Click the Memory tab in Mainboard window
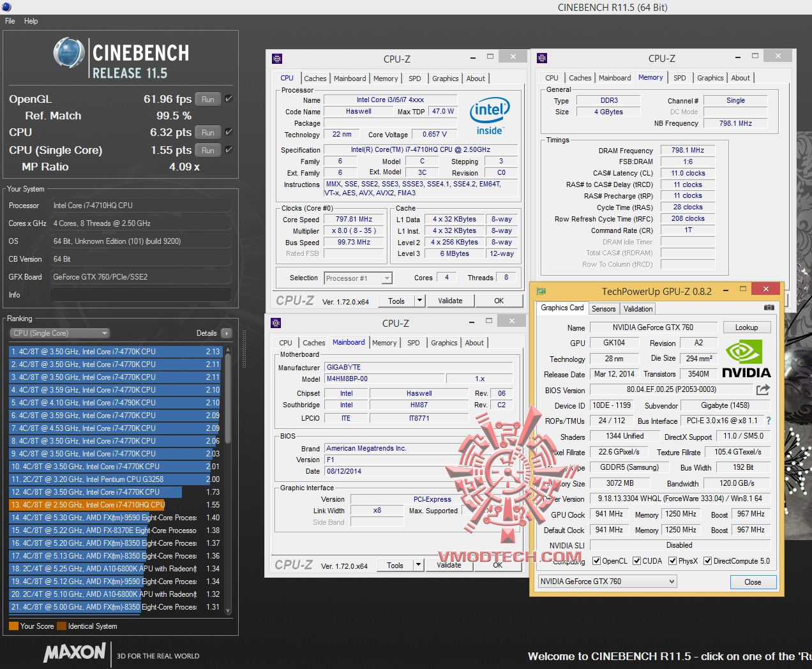This screenshot has height=669, width=812. tap(384, 343)
